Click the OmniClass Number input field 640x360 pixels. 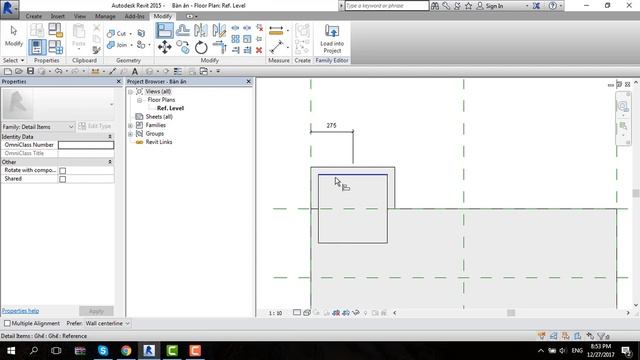point(86,145)
